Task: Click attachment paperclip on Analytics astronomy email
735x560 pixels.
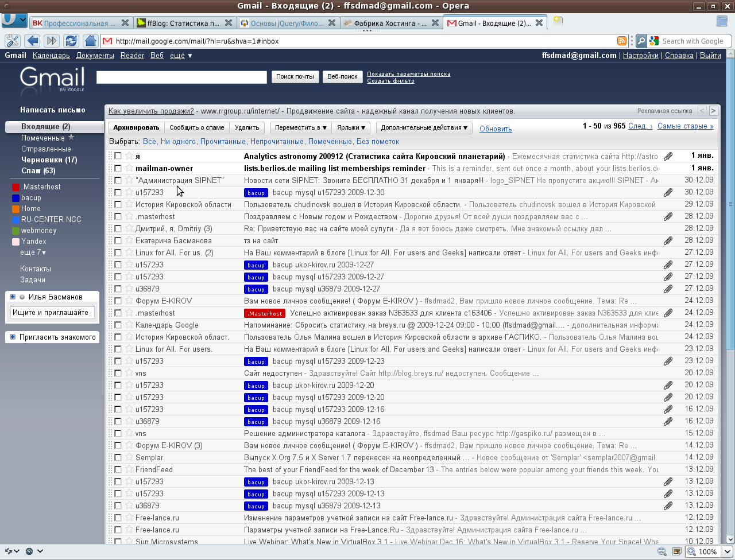Action: coord(668,156)
